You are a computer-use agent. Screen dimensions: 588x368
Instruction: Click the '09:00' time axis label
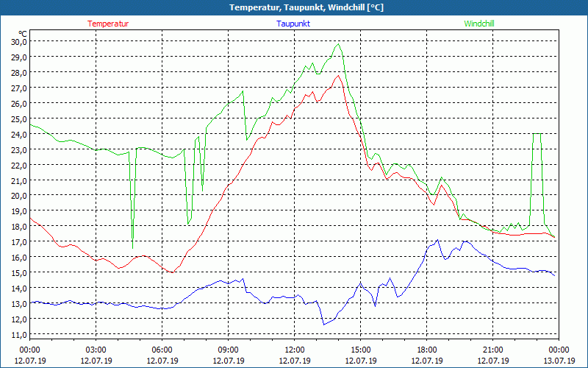tap(229, 350)
